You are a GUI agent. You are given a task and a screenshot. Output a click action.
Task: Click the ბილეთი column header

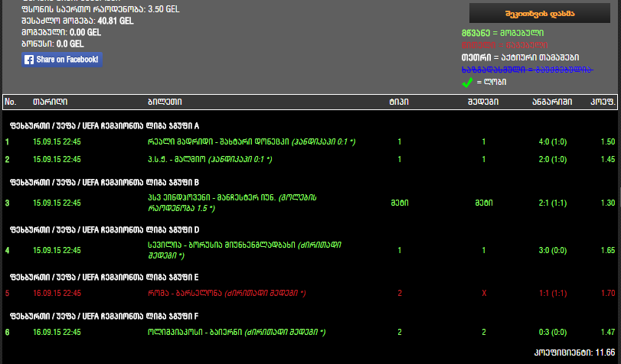pyautogui.click(x=165, y=102)
